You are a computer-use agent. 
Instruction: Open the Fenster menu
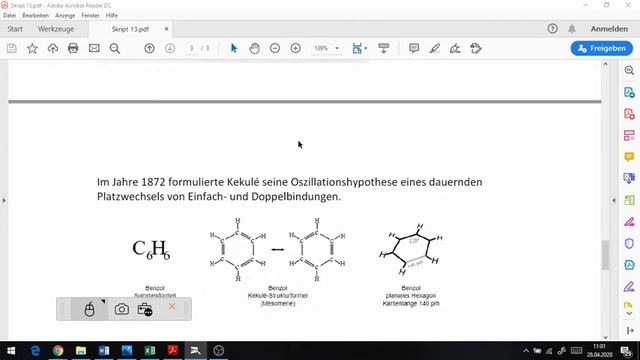pyautogui.click(x=90, y=16)
